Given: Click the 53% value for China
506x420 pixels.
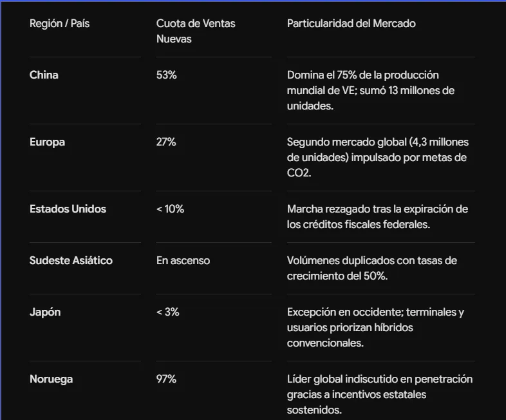Looking at the screenshot, I should pyautogui.click(x=167, y=75).
